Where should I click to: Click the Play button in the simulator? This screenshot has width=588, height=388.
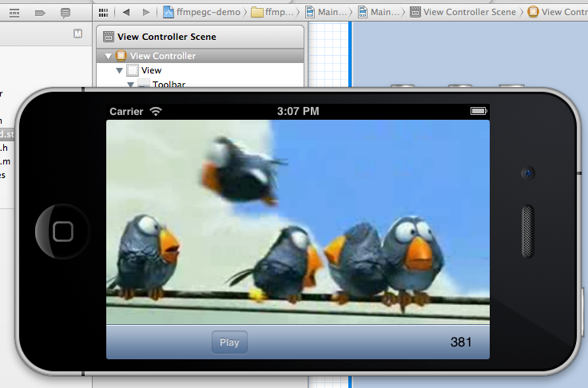tap(229, 342)
